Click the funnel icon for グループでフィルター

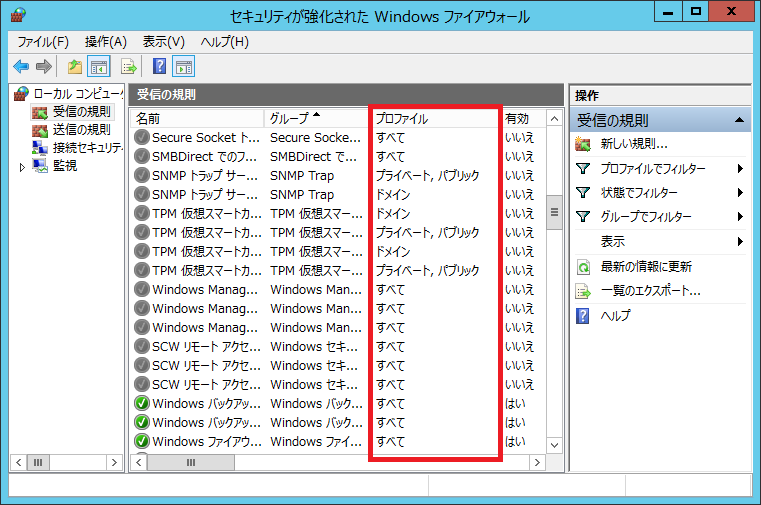pyautogui.click(x=583, y=216)
